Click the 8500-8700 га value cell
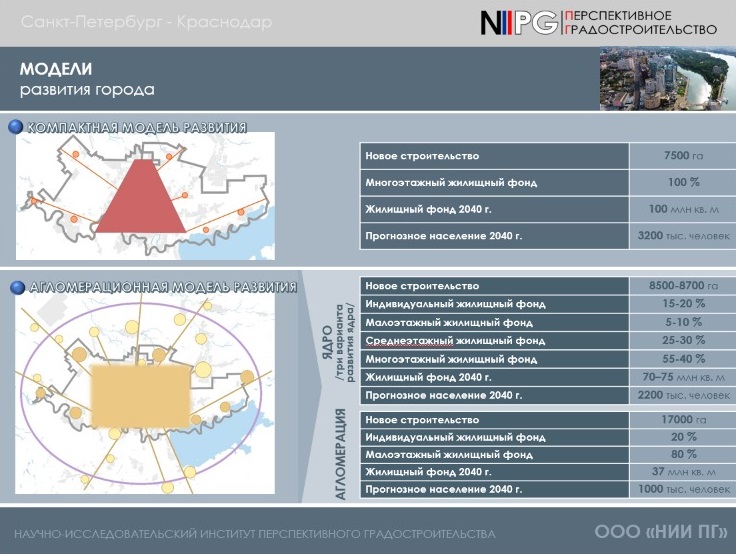The height and width of the screenshot is (554, 736). click(x=683, y=285)
